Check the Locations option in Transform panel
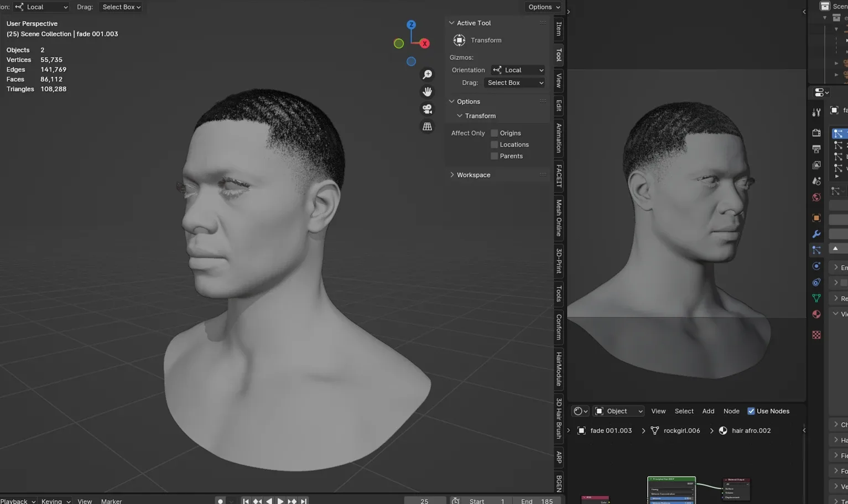 493,144
